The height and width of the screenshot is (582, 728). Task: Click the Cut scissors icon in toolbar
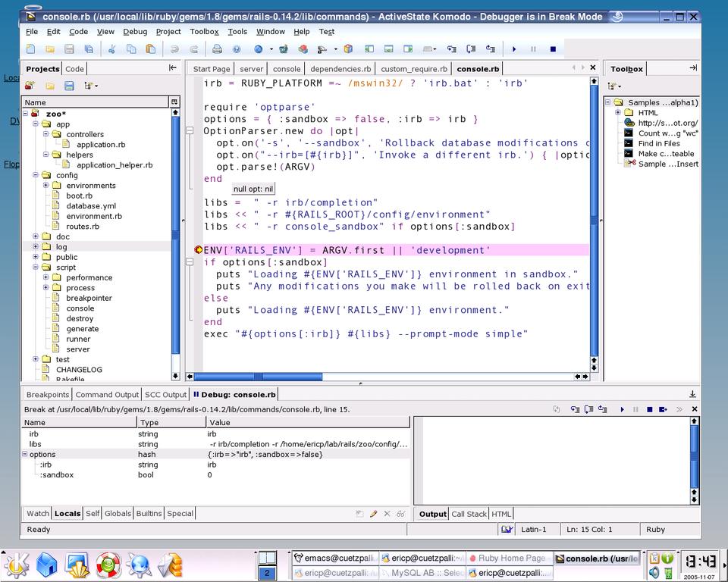(x=111, y=49)
